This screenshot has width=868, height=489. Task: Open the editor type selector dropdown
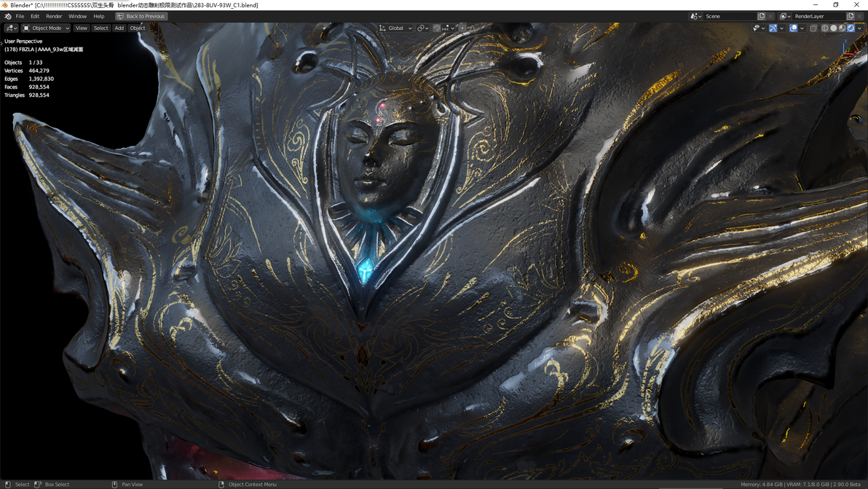tap(11, 28)
